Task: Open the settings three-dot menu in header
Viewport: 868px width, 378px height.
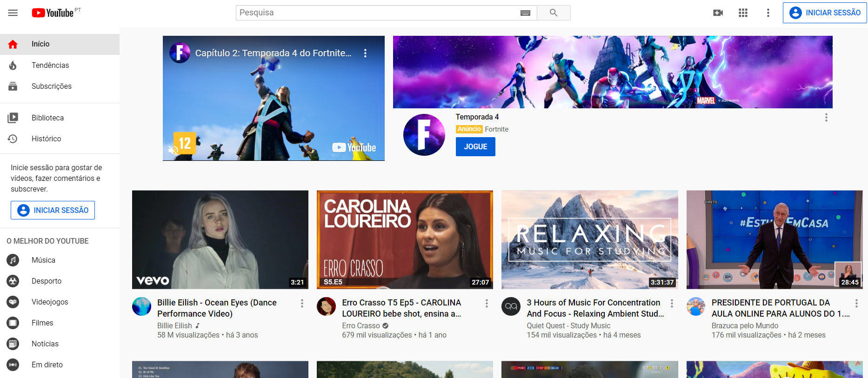Action: click(768, 13)
